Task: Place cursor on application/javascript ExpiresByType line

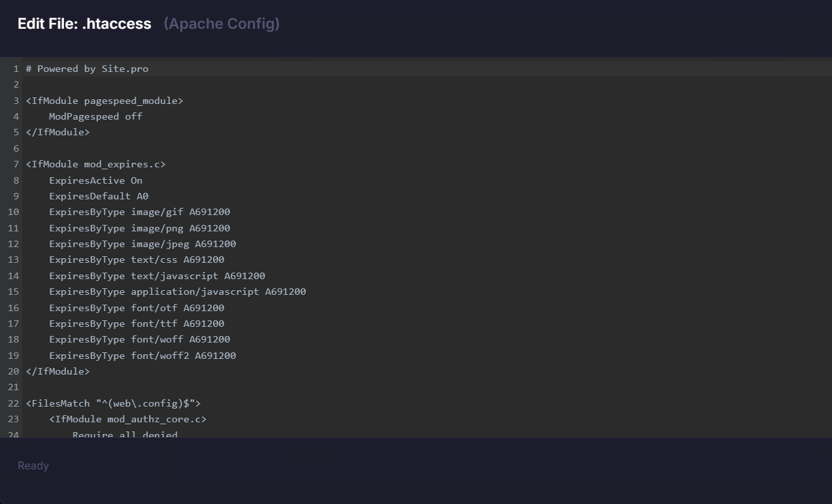Action: pyautogui.click(x=177, y=292)
